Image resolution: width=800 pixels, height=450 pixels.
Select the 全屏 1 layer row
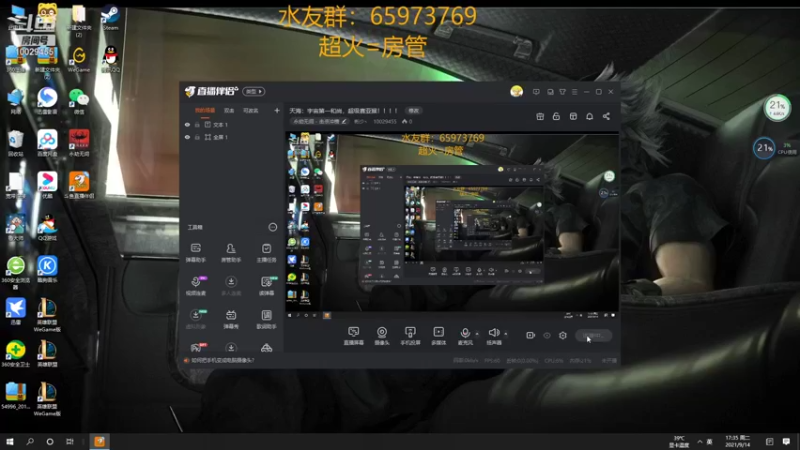pyautogui.click(x=232, y=137)
